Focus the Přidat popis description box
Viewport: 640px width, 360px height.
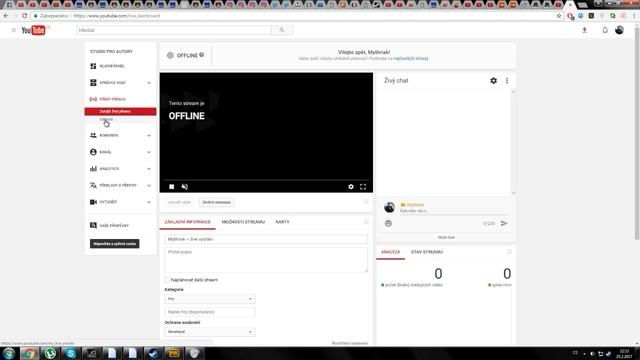[x=266, y=260]
